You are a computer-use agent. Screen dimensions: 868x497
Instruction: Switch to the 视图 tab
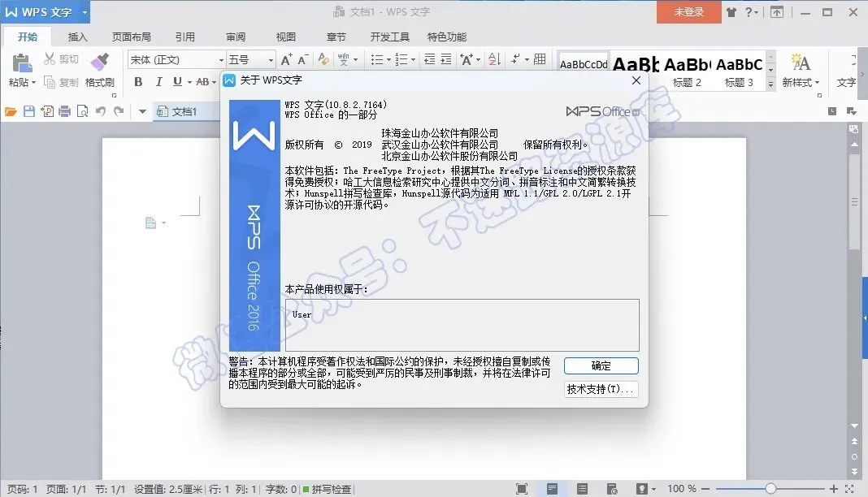(x=285, y=37)
